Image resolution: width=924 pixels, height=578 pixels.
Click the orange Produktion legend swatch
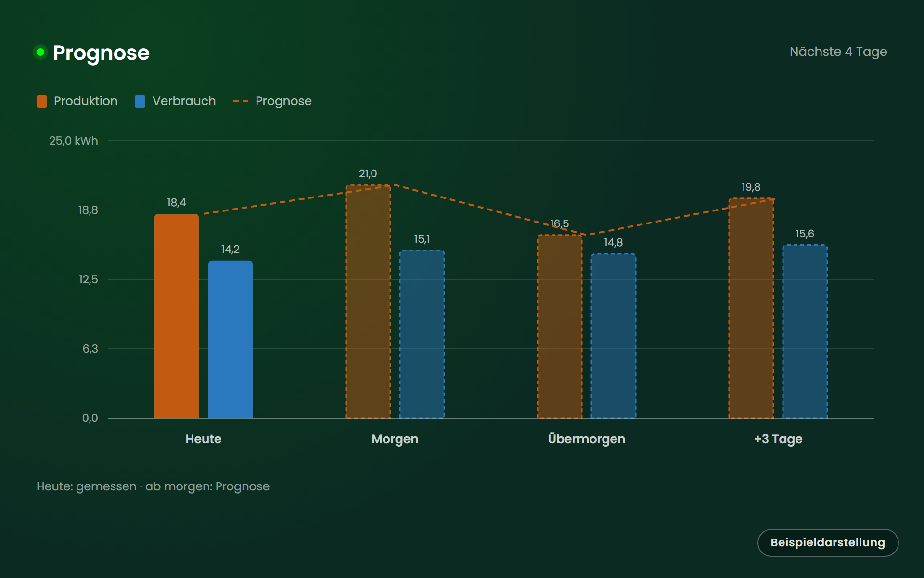(42, 101)
